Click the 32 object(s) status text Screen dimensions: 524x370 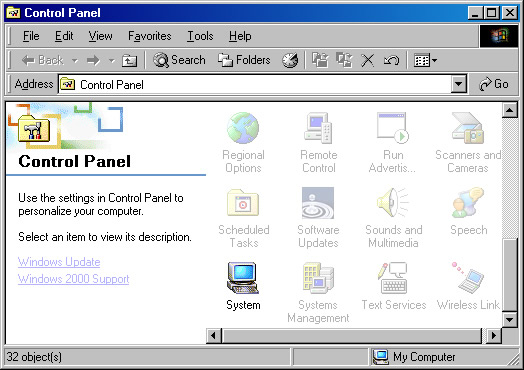coord(34,357)
